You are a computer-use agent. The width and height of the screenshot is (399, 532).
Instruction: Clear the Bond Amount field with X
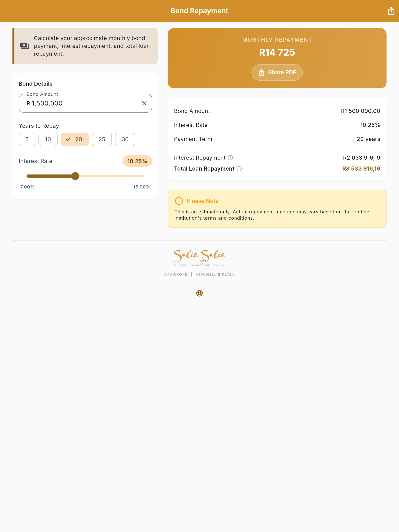144,103
